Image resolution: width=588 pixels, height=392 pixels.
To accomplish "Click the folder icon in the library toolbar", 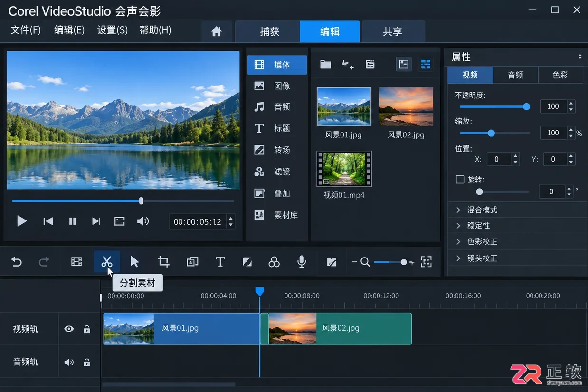I will coord(325,65).
